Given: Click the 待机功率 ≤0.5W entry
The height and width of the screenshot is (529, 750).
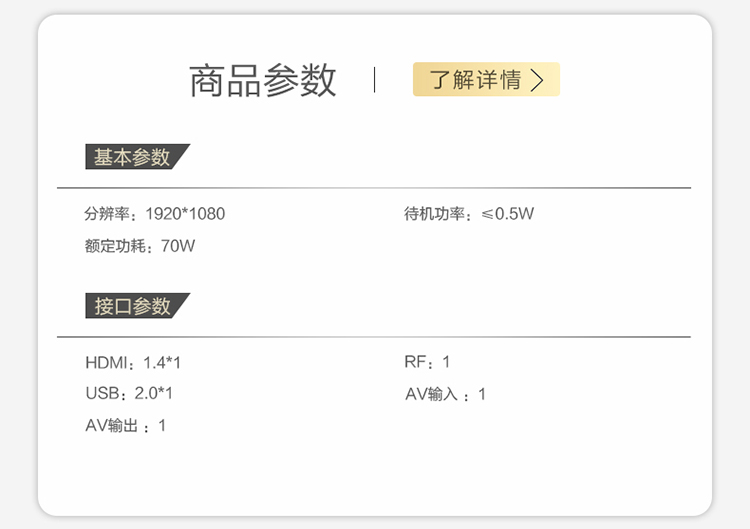Looking at the screenshot, I should (x=469, y=213).
